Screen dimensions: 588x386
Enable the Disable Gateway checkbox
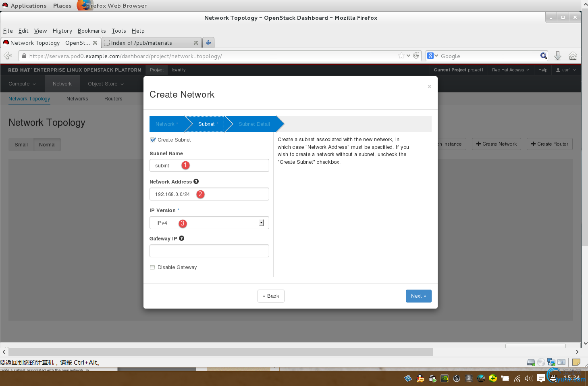(x=152, y=267)
